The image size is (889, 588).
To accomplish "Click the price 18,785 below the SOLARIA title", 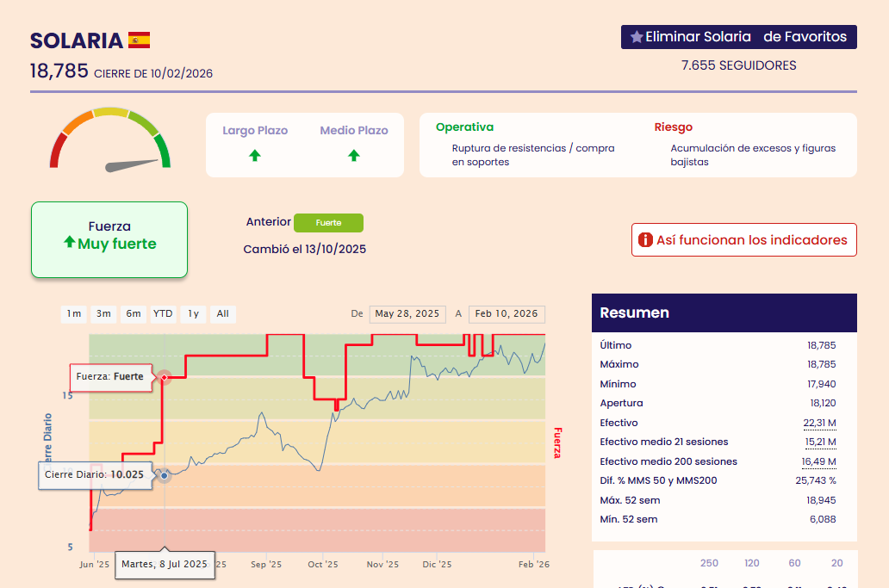I will pos(59,71).
